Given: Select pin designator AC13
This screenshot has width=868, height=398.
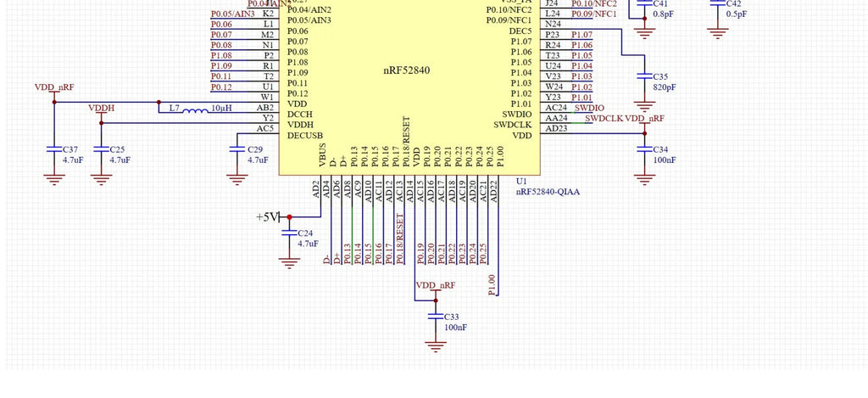Looking at the screenshot, I should [x=400, y=190].
